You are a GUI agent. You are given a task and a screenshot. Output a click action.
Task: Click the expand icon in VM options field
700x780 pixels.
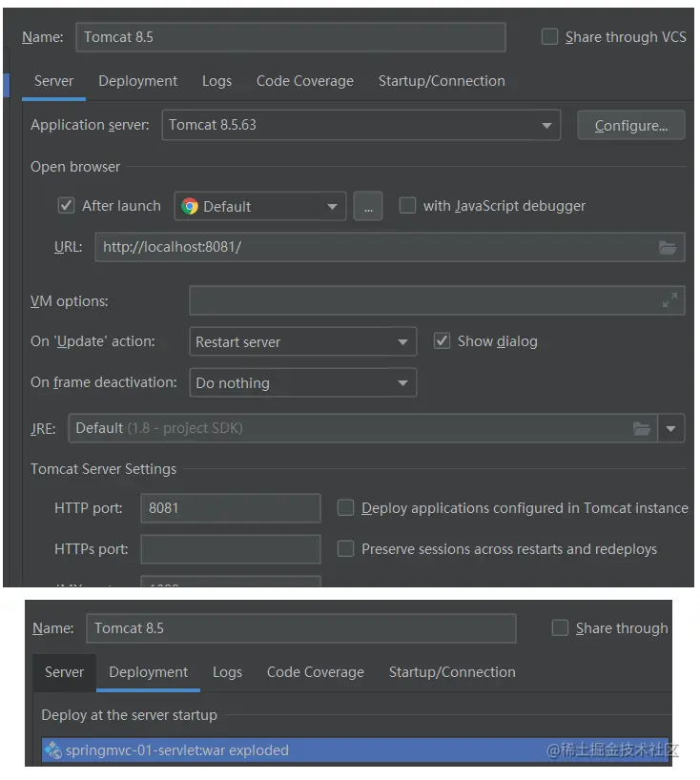coord(669,300)
